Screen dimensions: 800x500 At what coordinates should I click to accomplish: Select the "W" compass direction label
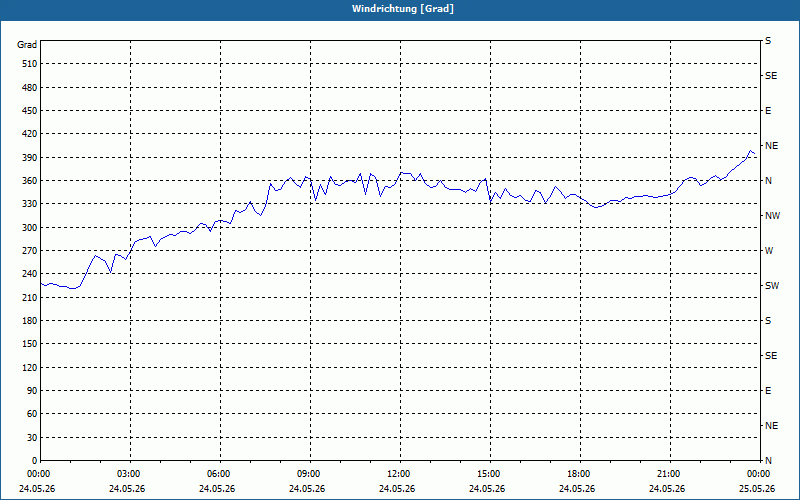(x=769, y=251)
